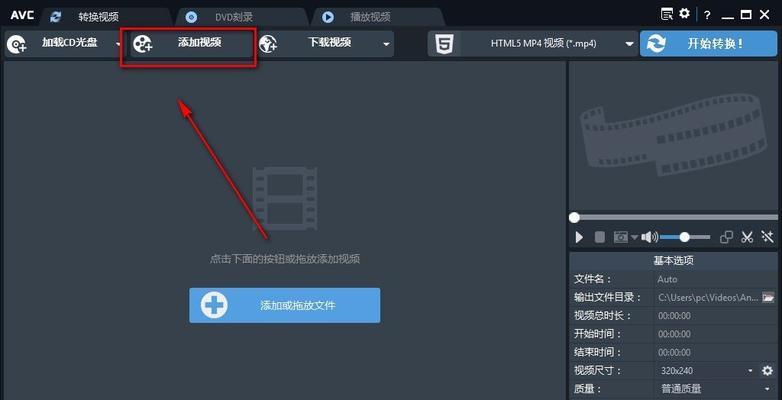Expand the 下载视频 dropdown arrow
The width and height of the screenshot is (782, 400).
(x=386, y=44)
